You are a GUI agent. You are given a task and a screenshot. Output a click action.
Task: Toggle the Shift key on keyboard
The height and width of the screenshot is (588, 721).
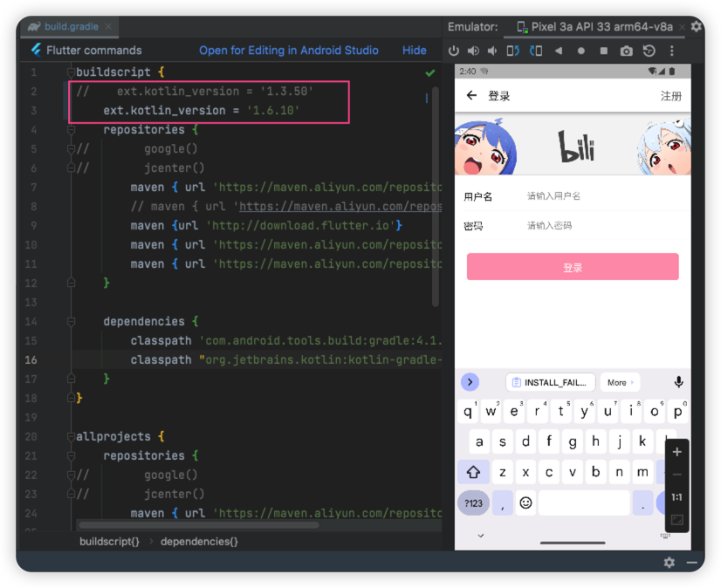473,472
